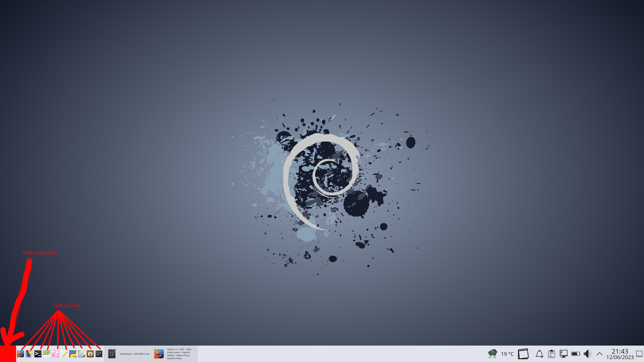644x362 pixels.
Task: Open the clipboard tray icon
Action: [551, 354]
